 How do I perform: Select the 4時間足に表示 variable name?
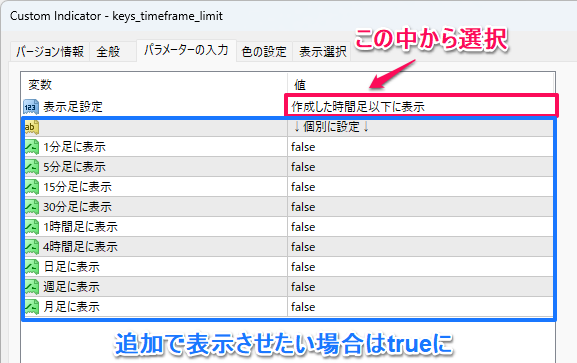[80, 247]
